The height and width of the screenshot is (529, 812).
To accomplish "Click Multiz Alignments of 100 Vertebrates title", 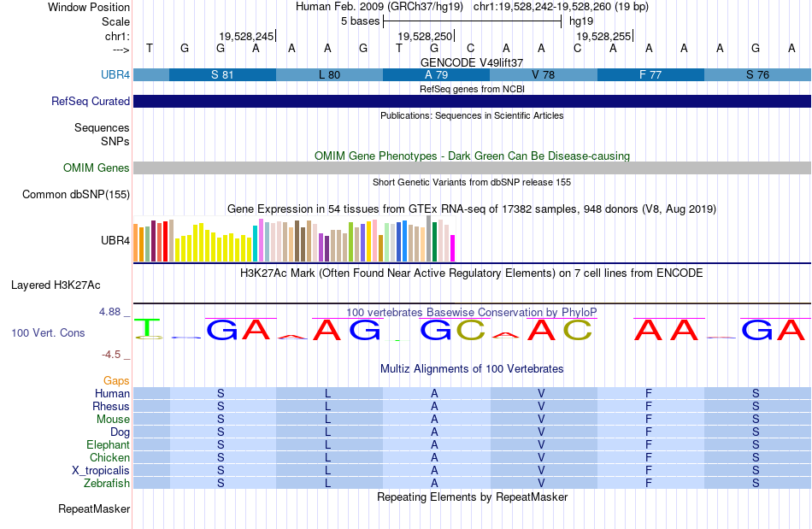I will [x=472, y=368].
